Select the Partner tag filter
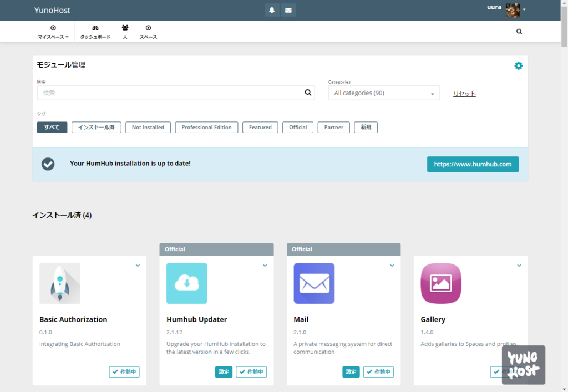Image resolution: width=568 pixels, height=392 pixels. 333,127
